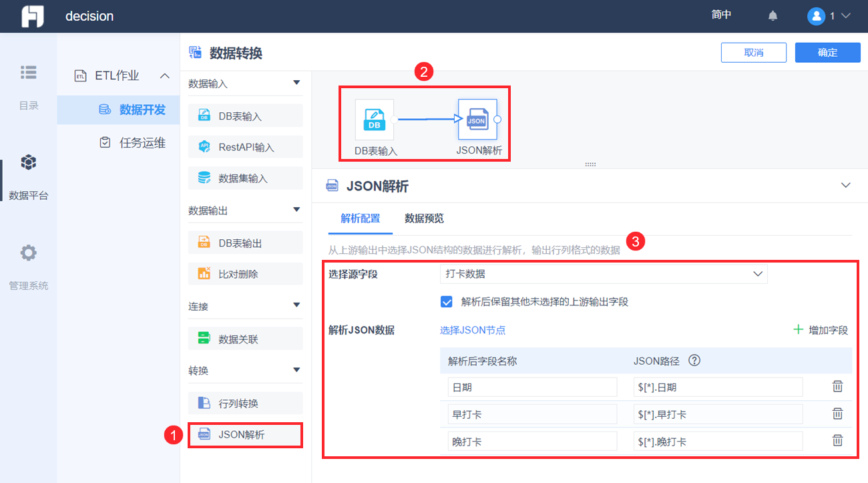Collapse the 连接 section
This screenshot has width=868, height=483.
[x=296, y=306]
